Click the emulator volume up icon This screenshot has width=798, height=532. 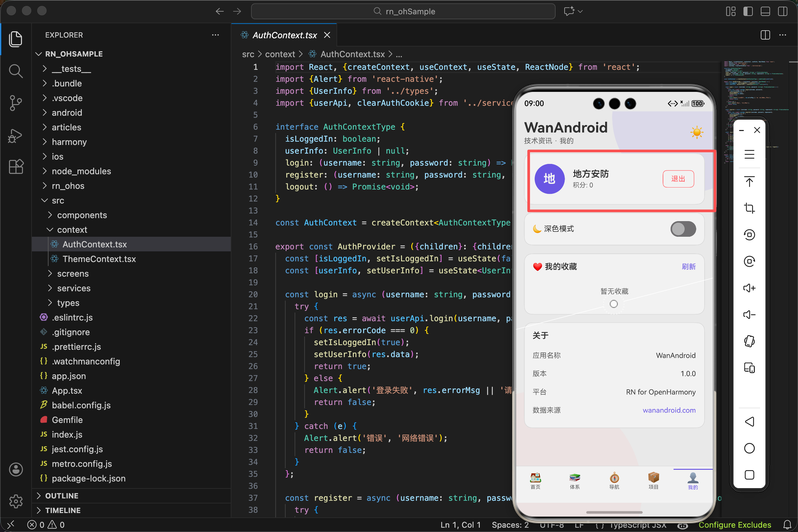click(x=749, y=288)
